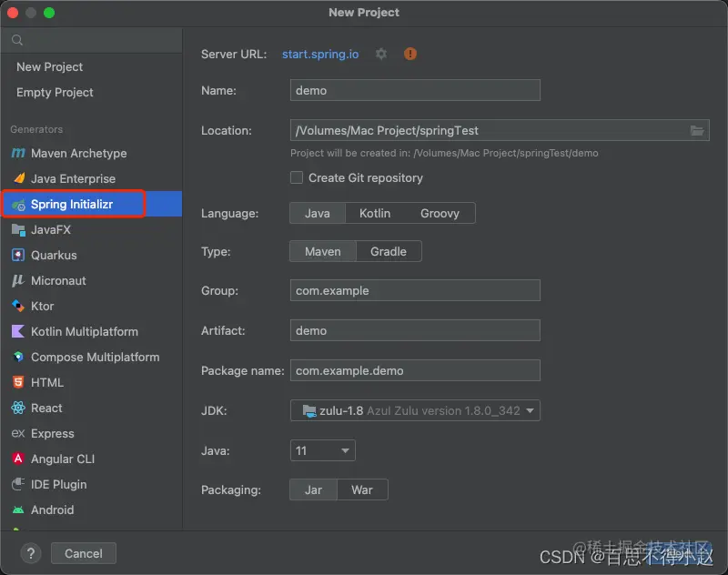Select Maven Archetype generator
This screenshot has height=575, width=728.
coord(92,153)
